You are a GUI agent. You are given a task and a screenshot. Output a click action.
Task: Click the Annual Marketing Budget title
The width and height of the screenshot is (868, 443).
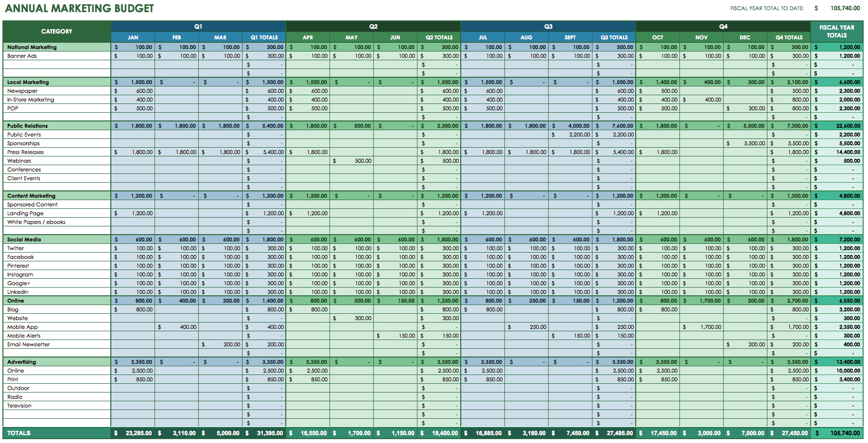(x=79, y=8)
